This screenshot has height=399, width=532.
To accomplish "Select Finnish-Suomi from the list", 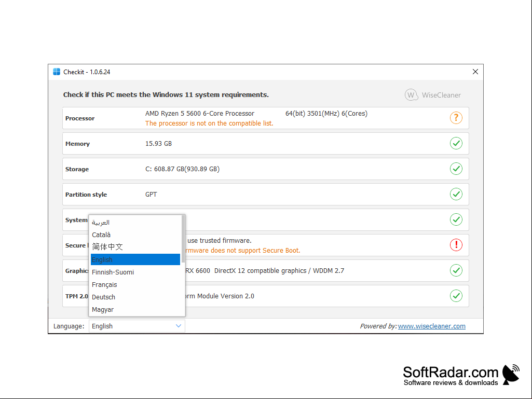I will coord(135,272).
